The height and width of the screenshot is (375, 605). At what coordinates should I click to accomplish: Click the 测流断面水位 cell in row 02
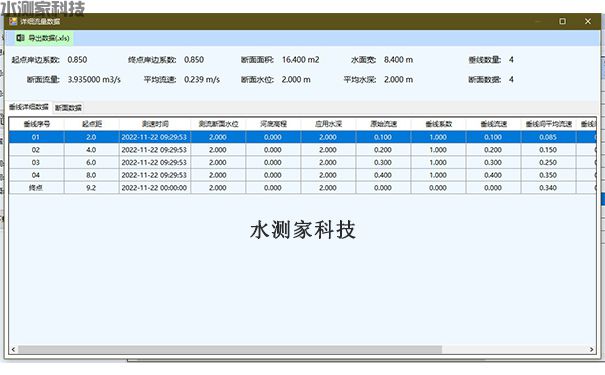tap(218, 150)
